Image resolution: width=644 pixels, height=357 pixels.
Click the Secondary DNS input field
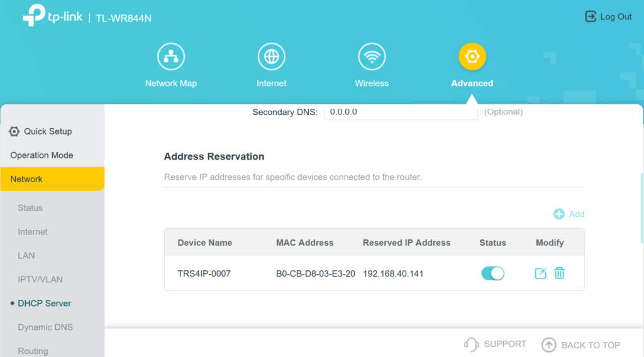[x=401, y=113]
